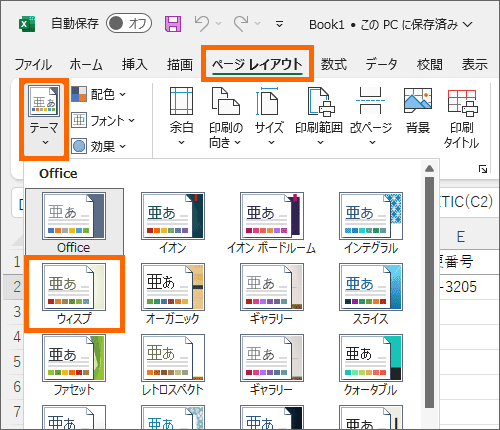Select the ページ レイアウト tab

click(x=257, y=64)
